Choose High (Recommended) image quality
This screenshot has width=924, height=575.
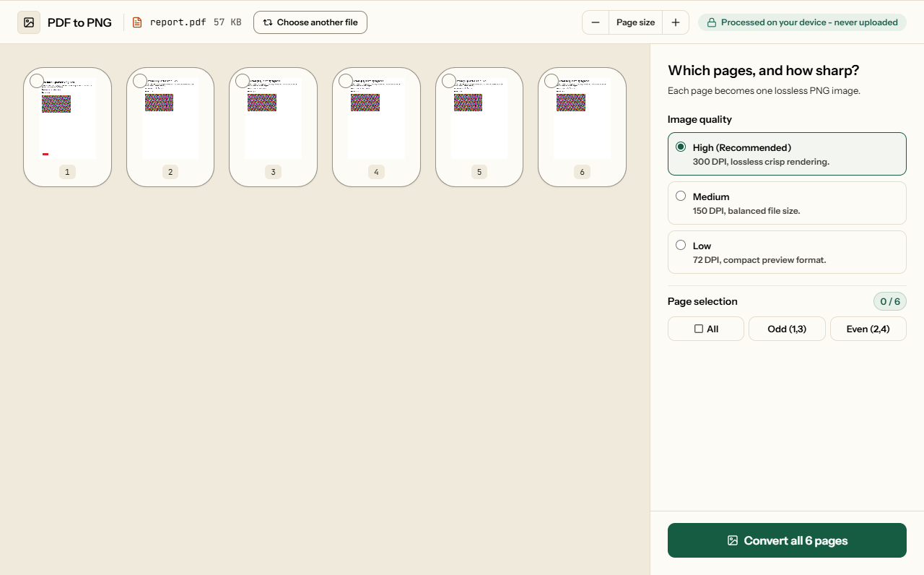click(787, 154)
